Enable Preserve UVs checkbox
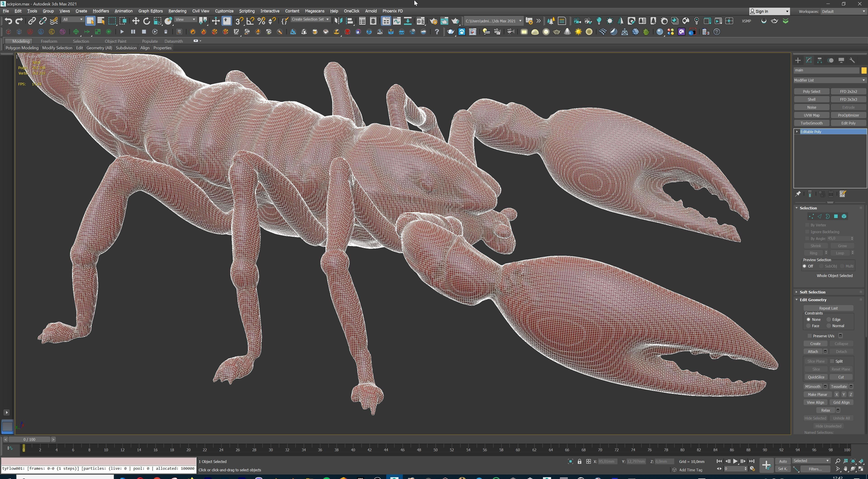Image resolution: width=868 pixels, height=479 pixels. pyautogui.click(x=810, y=336)
